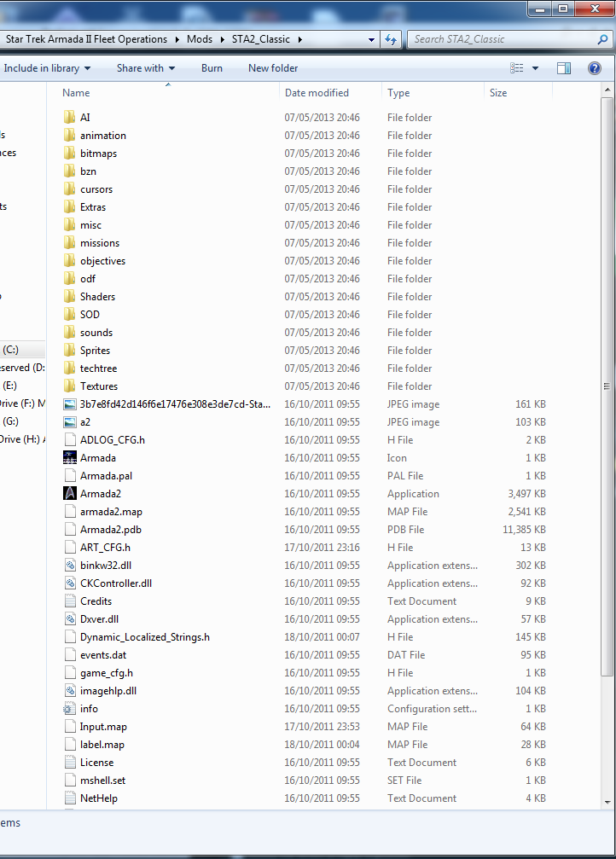Select the animation folder name

point(103,136)
